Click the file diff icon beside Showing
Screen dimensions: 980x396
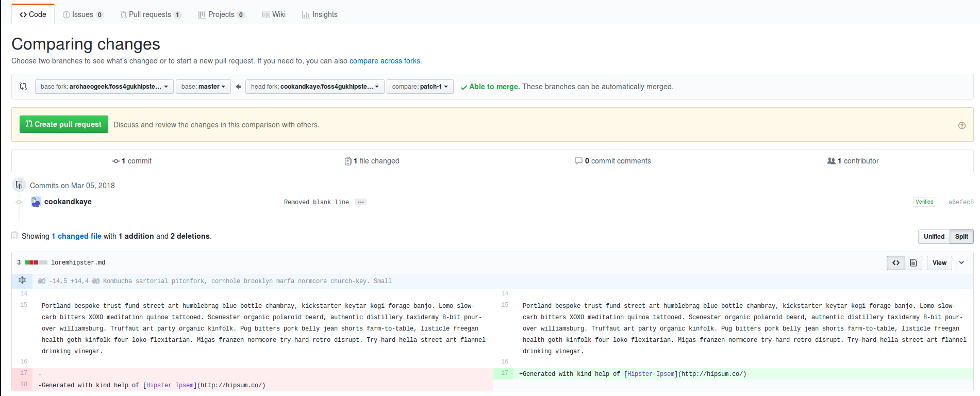point(14,236)
